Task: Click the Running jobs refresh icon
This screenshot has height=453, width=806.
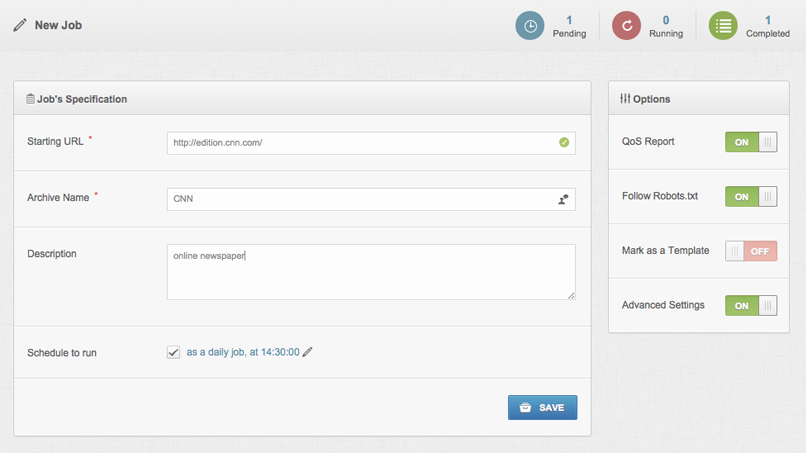Action: [x=627, y=26]
